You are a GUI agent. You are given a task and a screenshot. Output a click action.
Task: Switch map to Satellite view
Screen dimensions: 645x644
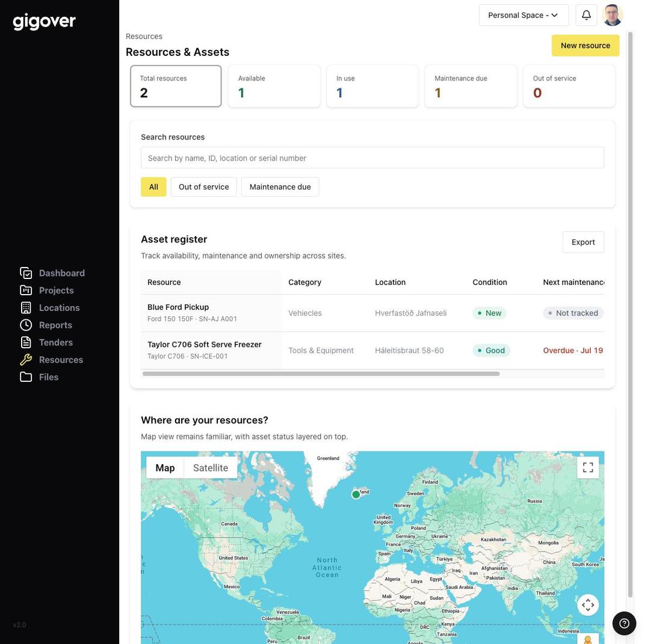tap(210, 468)
